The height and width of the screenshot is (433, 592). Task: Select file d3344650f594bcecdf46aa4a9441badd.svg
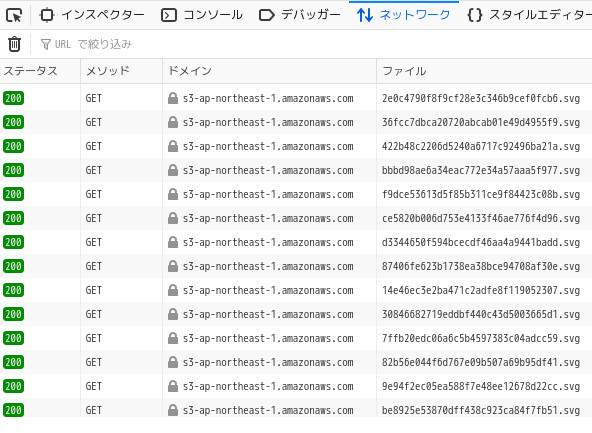coord(481,242)
